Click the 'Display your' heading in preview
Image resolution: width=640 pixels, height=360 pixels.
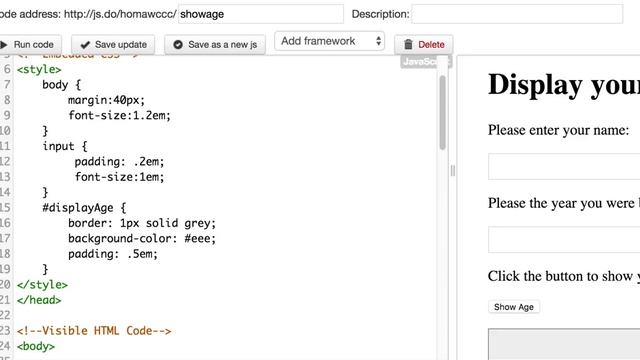click(564, 85)
